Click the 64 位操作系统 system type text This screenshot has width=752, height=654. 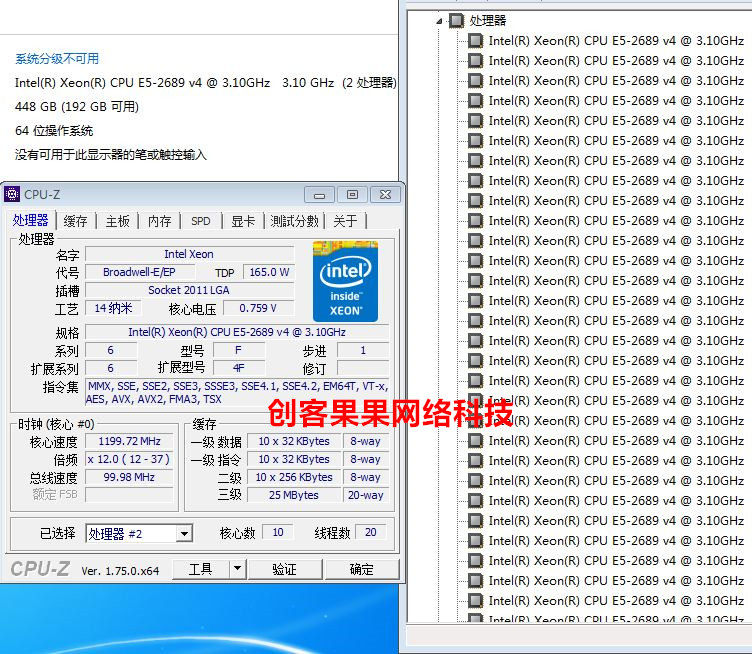pos(54,130)
